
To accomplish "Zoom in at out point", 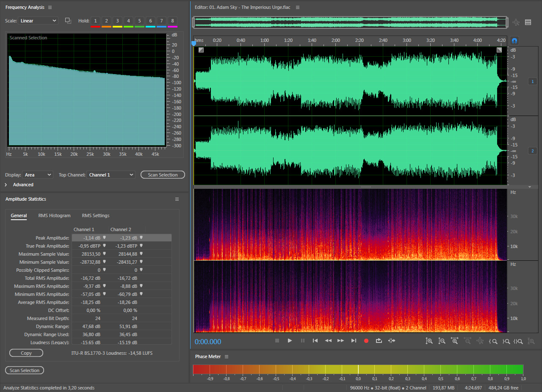I will point(506,341).
